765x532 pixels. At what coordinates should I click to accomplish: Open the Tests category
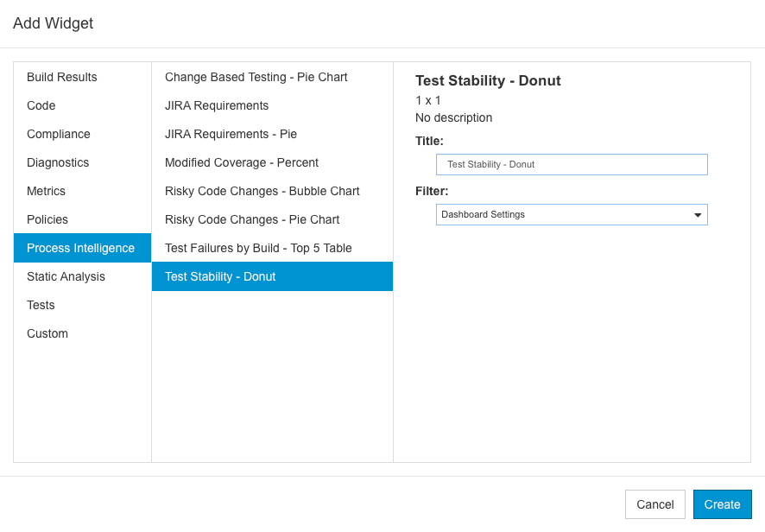coord(82,305)
